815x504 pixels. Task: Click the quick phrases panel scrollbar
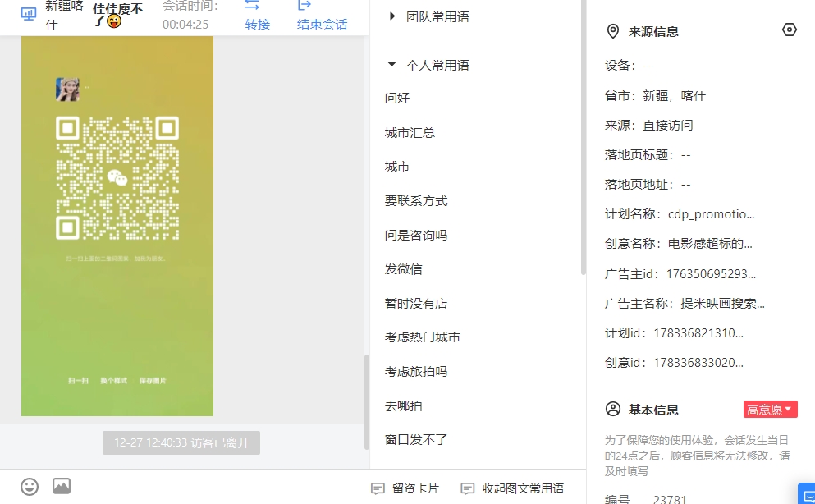click(584, 137)
